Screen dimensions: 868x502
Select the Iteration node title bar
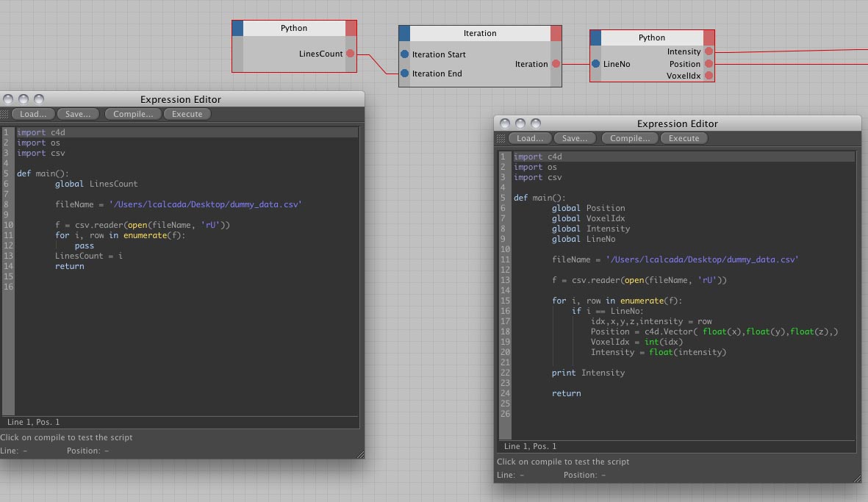pyautogui.click(x=480, y=33)
